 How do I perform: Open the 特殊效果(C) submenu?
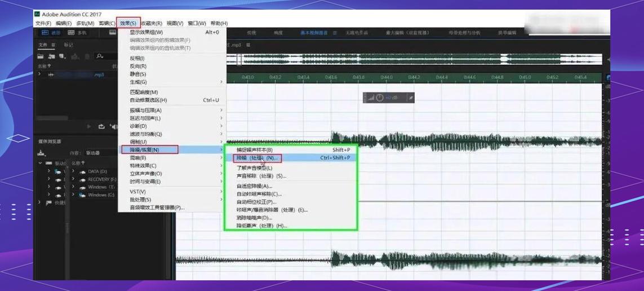point(172,166)
